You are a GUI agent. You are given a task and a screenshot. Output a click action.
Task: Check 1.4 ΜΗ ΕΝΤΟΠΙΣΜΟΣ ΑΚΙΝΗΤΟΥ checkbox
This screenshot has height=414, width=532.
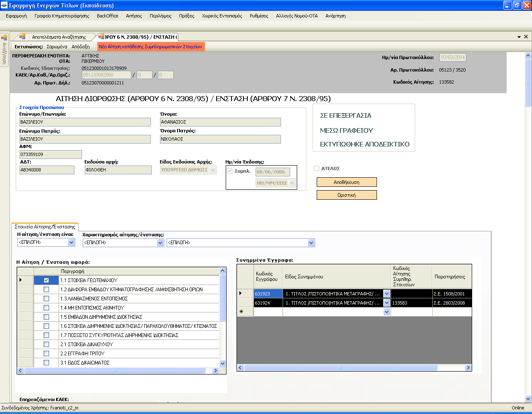click(46, 308)
